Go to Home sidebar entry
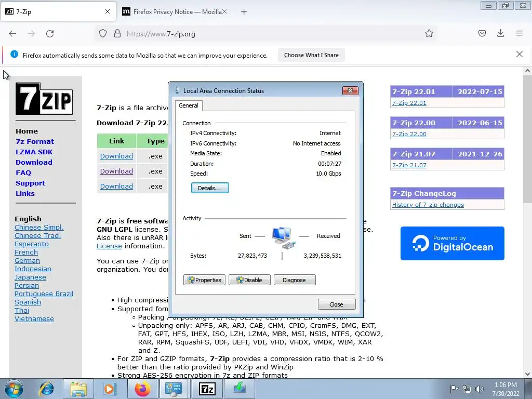532x399 pixels. [27, 131]
